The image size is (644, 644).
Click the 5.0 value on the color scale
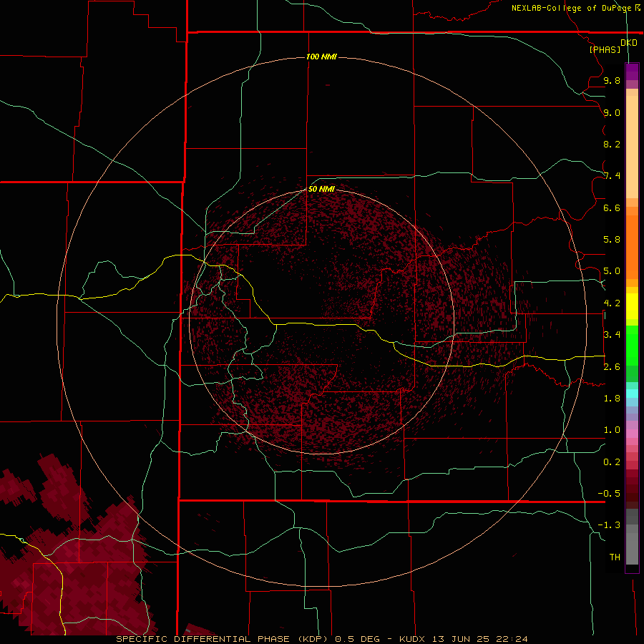(x=612, y=271)
